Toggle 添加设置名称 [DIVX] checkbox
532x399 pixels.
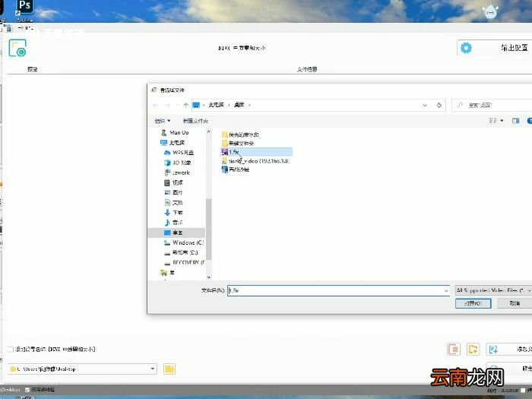point(11,349)
